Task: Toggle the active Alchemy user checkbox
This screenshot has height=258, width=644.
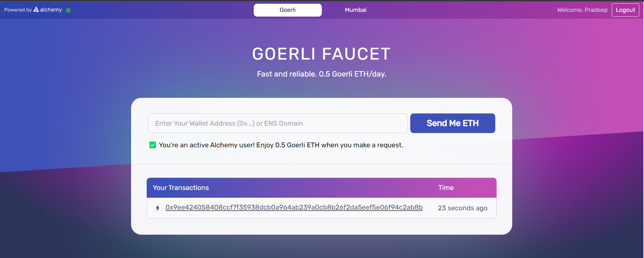Action: (x=153, y=145)
